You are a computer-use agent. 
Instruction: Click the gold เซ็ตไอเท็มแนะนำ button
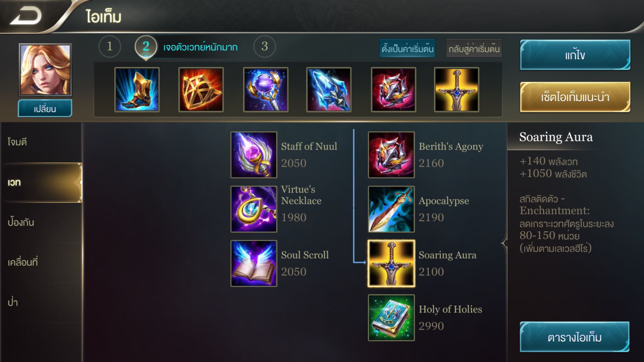click(x=575, y=97)
